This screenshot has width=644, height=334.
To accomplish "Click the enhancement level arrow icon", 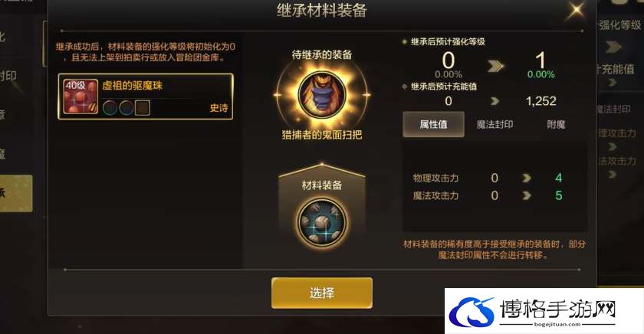I will 495,66.
